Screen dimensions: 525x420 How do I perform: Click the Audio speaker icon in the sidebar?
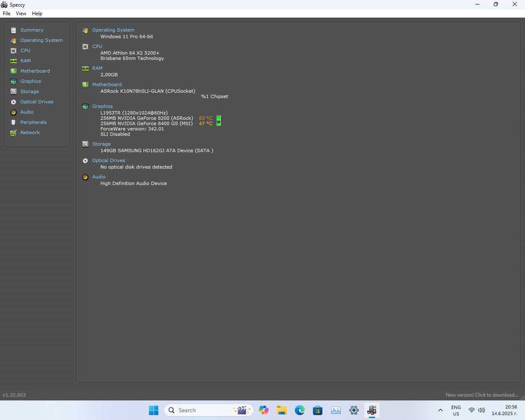point(13,112)
